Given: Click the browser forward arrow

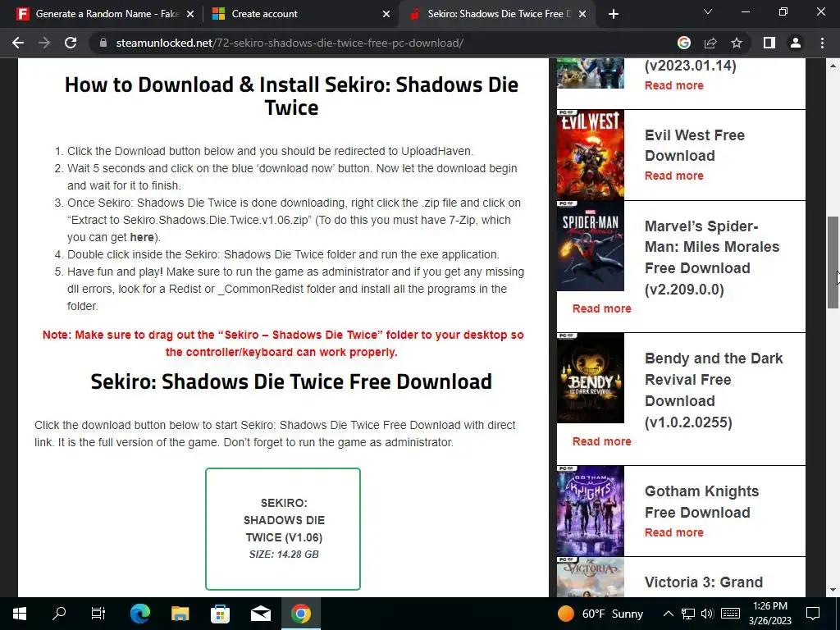Looking at the screenshot, I should coord(44,43).
